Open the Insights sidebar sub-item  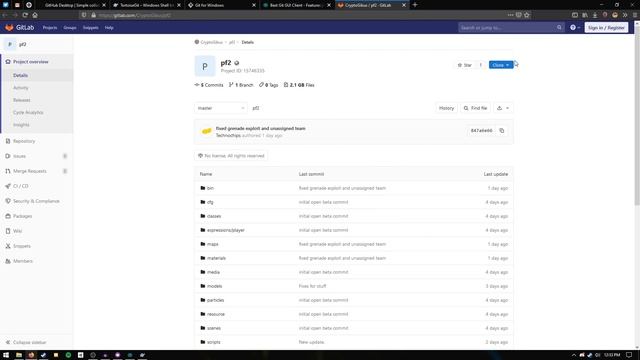point(21,125)
